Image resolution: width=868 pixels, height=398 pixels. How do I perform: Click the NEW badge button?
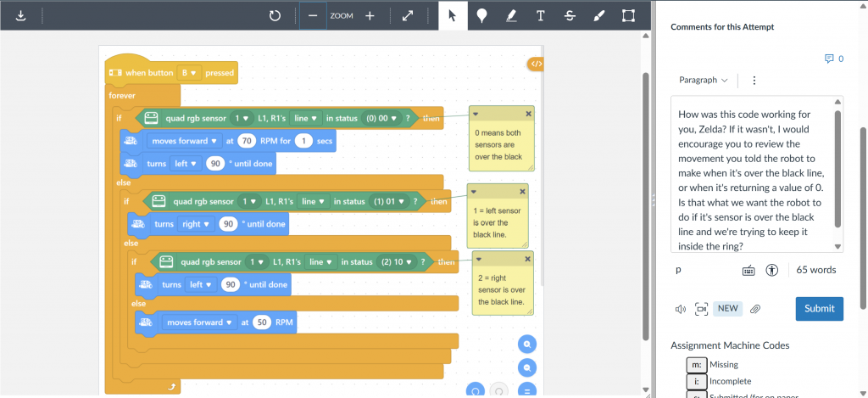727,308
